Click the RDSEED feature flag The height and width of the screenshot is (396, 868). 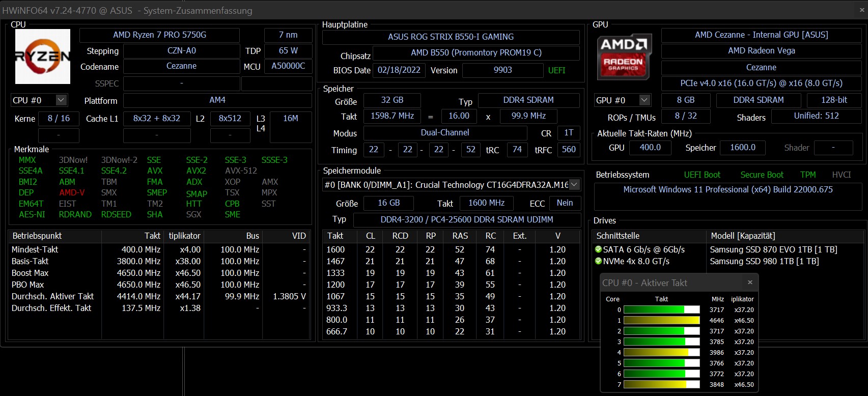[x=116, y=215]
